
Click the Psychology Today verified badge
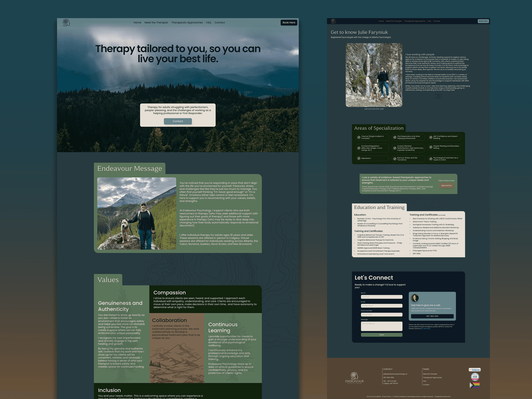tap(475, 370)
